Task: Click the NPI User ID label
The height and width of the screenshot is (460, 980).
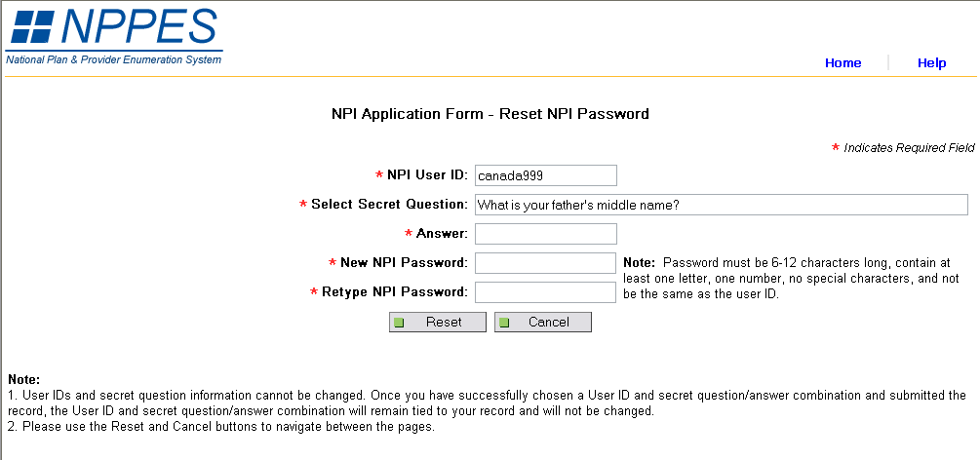Action: pos(427,175)
